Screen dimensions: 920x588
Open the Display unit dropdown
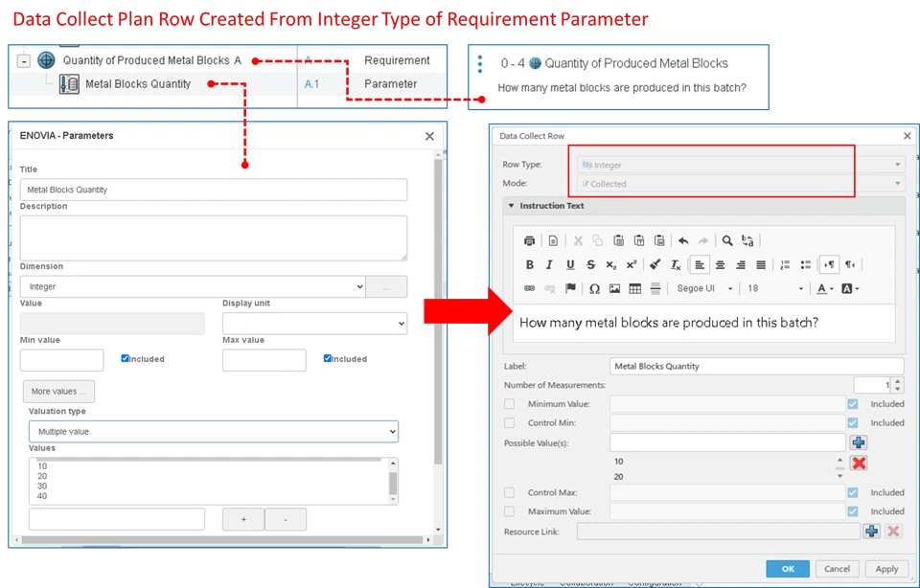coord(314,323)
